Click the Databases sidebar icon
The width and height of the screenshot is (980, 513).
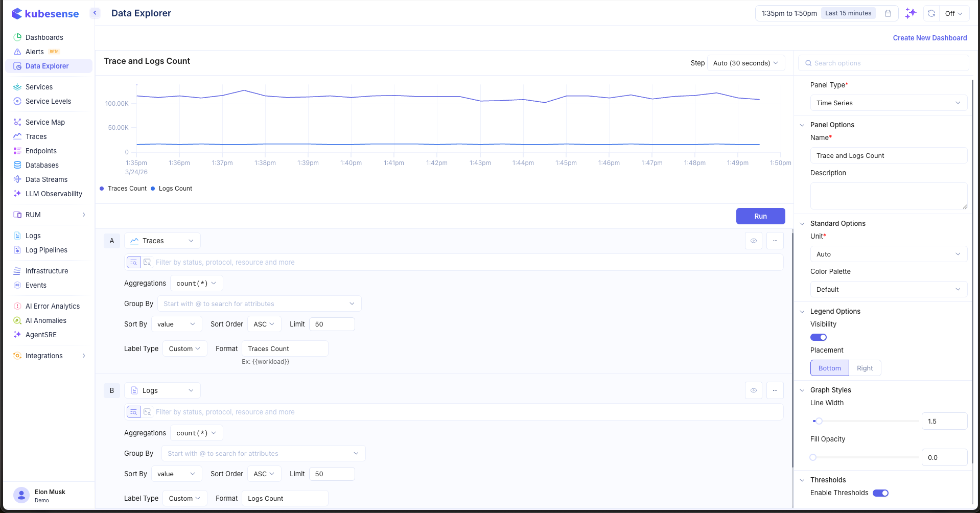point(17,165)
